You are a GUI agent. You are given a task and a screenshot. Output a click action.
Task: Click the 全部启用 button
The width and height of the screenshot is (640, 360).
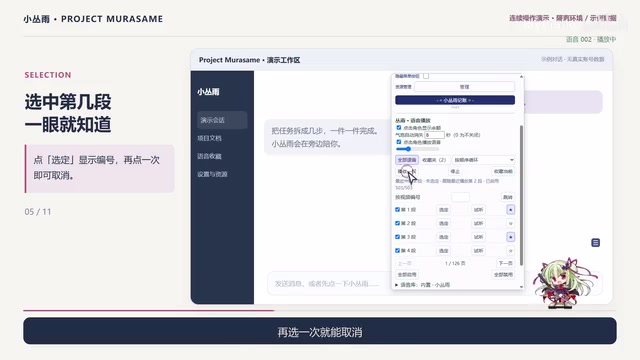pos(407,275)
